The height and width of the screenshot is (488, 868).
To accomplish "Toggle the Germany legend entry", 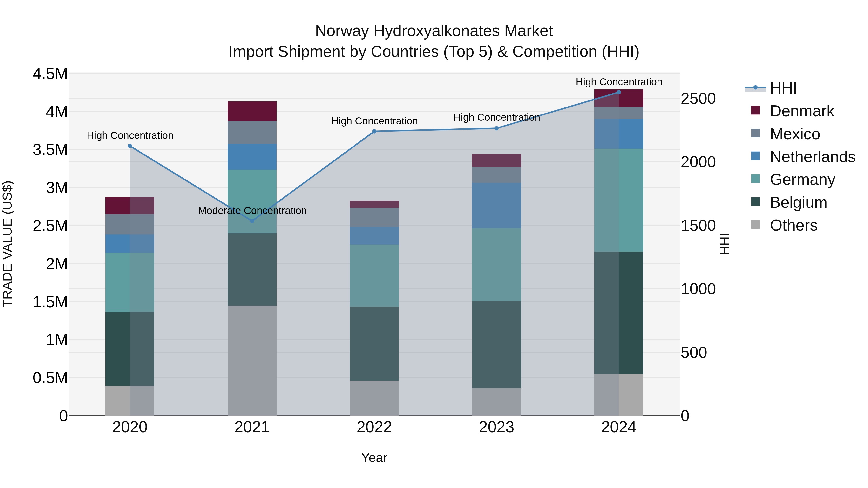I will pyautogui.click(x=793, y=180).
